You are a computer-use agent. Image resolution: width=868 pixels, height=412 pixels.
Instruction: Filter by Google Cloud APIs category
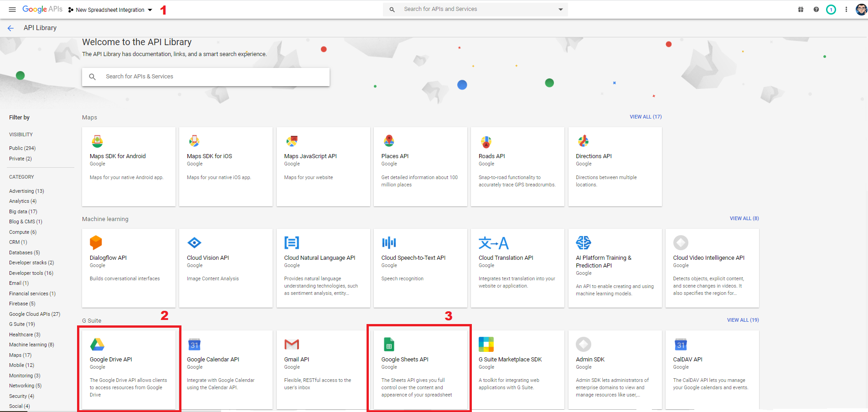pyautogui.click(x=35, y=314)
